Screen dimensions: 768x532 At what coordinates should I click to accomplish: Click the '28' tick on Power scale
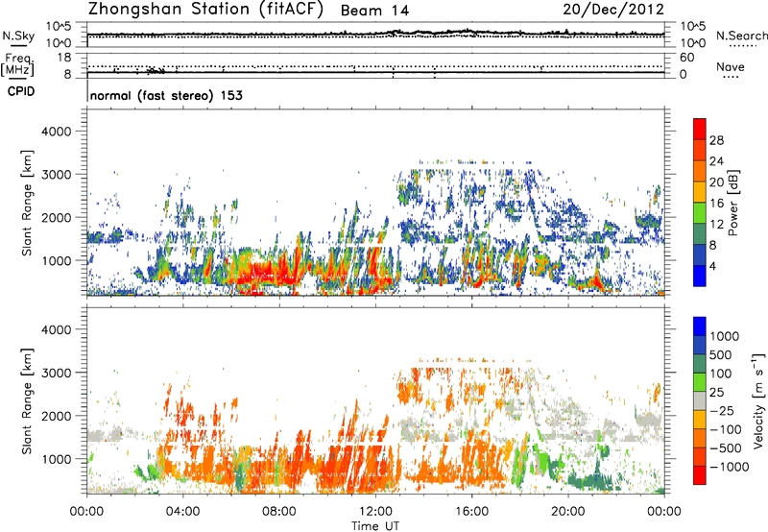point(716,140)
